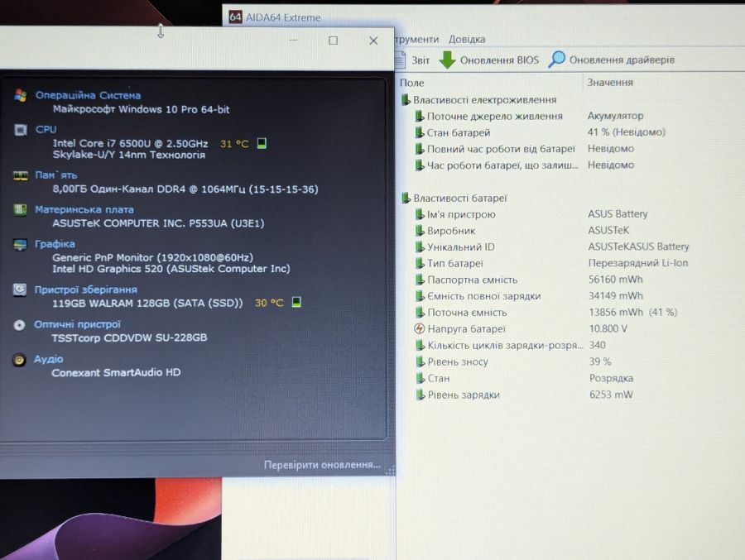Select the value 6253 mW
This screenshot has height=560, width=745.
tap(611, 395)
